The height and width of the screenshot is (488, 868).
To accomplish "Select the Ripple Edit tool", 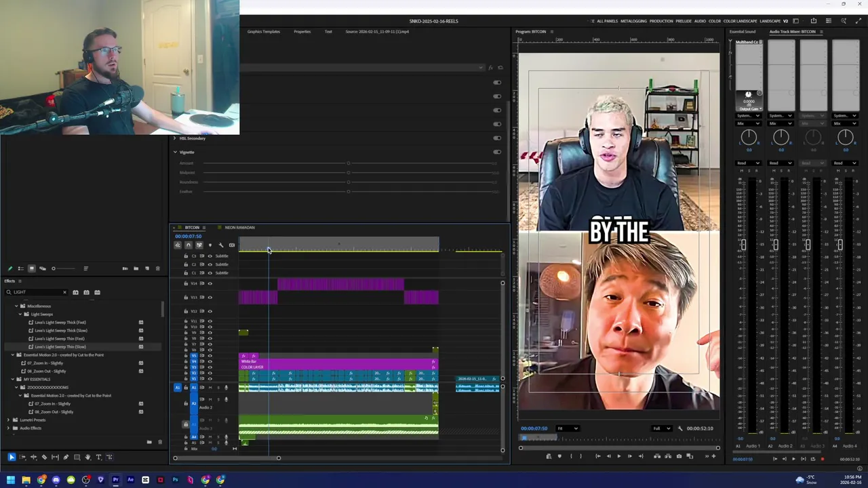I will point(33,457).
